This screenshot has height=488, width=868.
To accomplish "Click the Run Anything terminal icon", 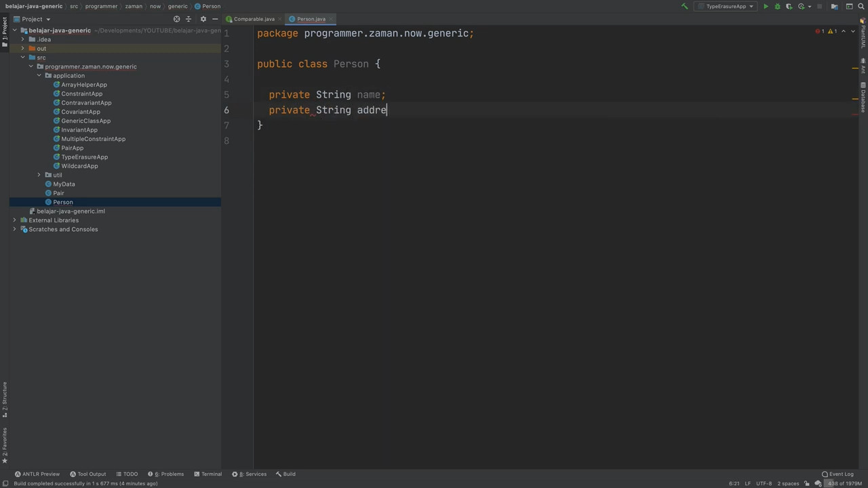I will tap(849, 6).
